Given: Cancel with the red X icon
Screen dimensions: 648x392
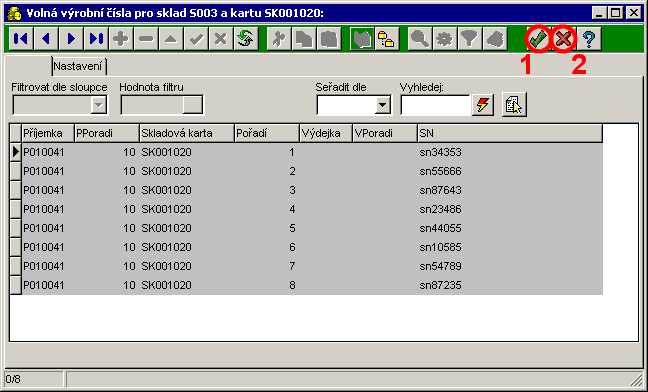Looking at the screenshot, I should 564,39.
